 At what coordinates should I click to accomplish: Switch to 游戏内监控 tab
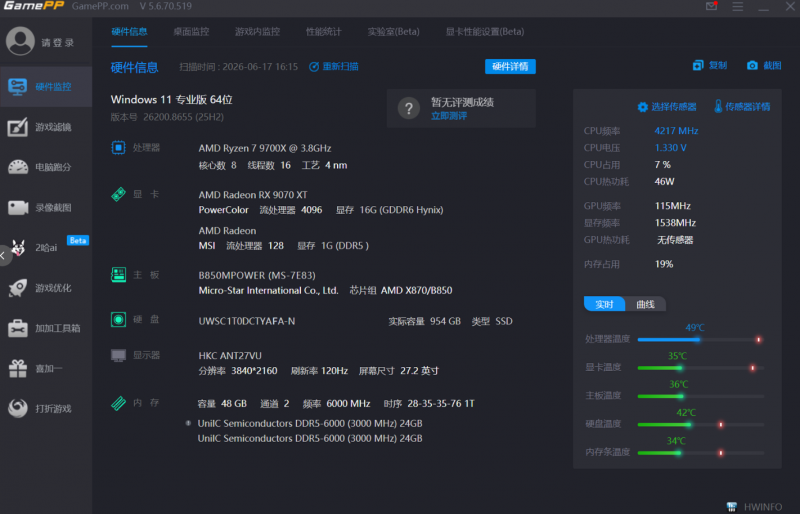pos(257,32)
